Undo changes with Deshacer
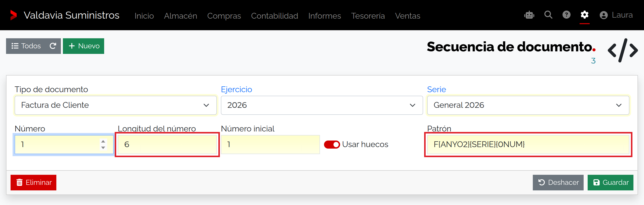 tap(558, 182)
